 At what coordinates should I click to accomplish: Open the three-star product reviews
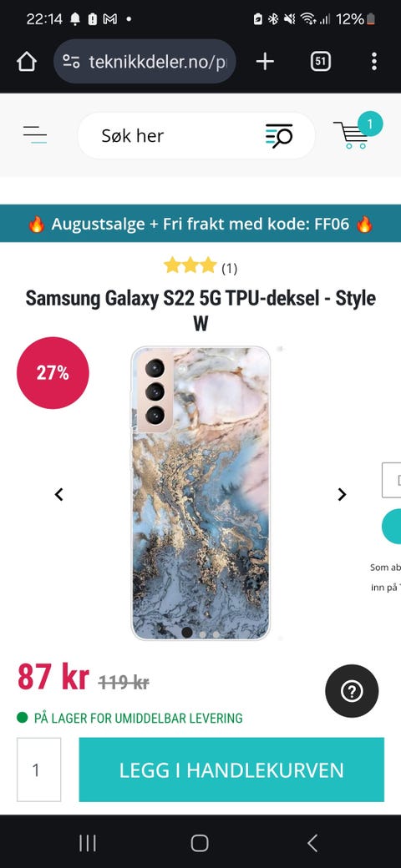[200, 267]
